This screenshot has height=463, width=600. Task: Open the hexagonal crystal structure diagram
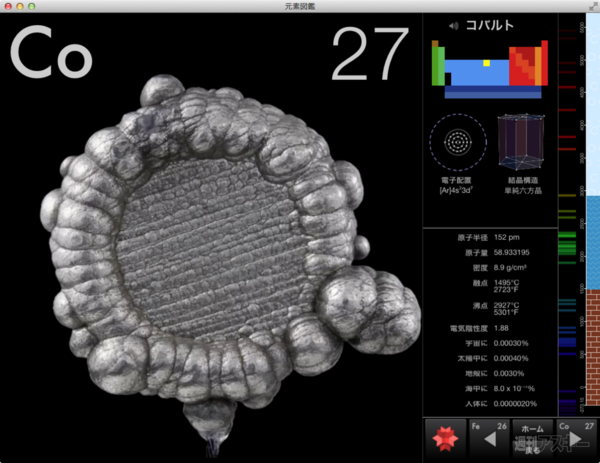[x=521, y=142]
